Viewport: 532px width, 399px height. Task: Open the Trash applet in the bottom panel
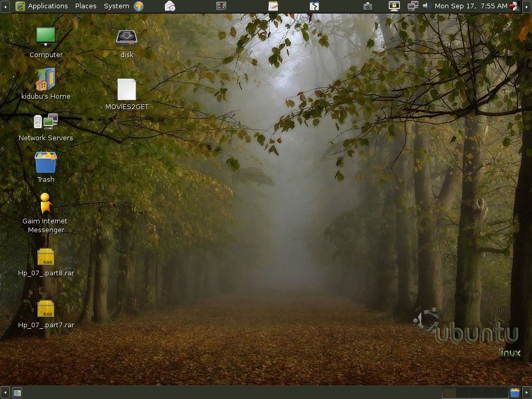pyautogui.click(x=515, y=393)
